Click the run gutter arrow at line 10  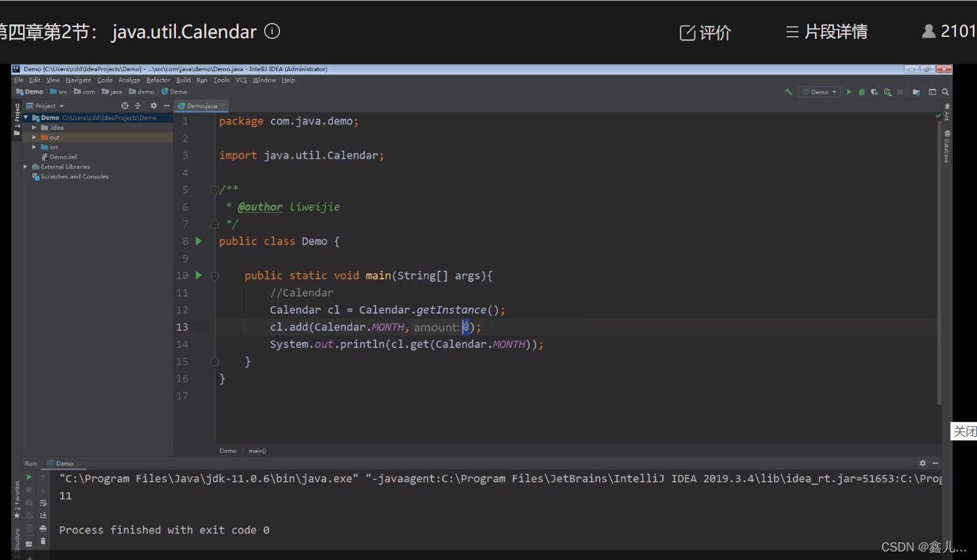[199, 275]
